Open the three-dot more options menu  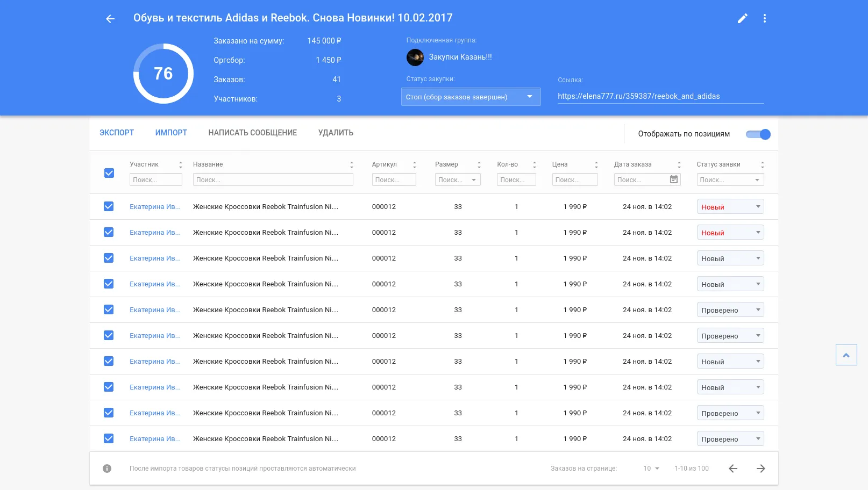(765, 18)
